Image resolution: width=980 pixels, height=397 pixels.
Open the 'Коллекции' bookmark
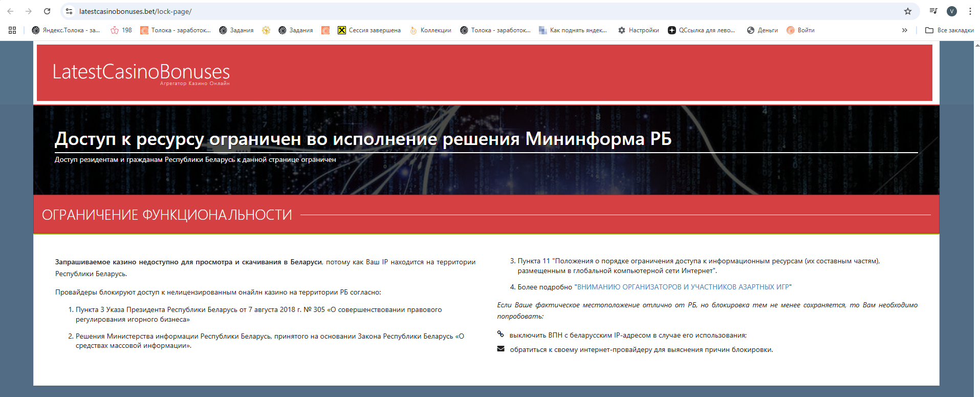pyautogui.click(x=430, y=30)
